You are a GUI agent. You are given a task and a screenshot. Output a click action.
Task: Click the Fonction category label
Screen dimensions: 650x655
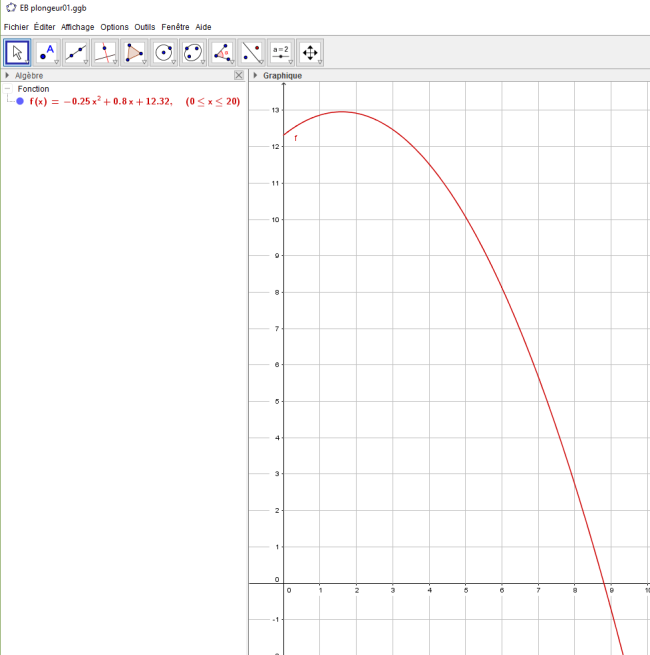pos(33,89)
